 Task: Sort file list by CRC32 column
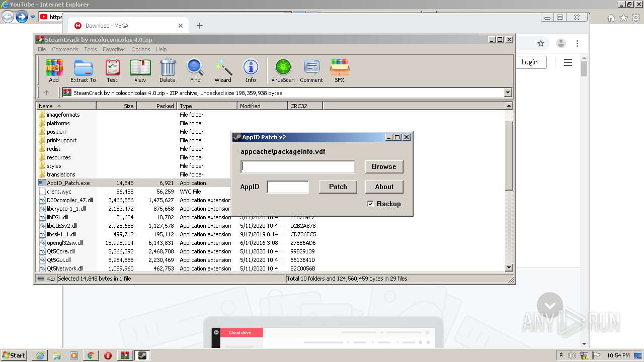point(305,106)
